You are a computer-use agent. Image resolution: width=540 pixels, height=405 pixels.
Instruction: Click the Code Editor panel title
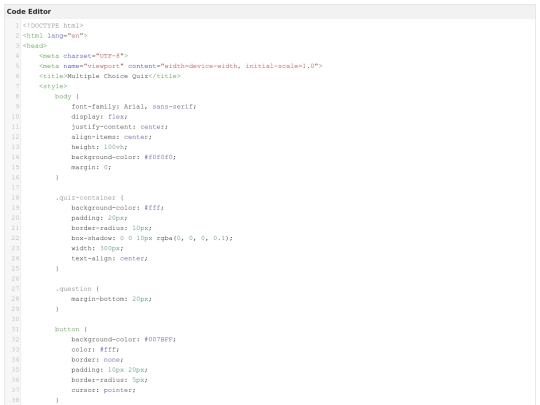pos(29,11)
